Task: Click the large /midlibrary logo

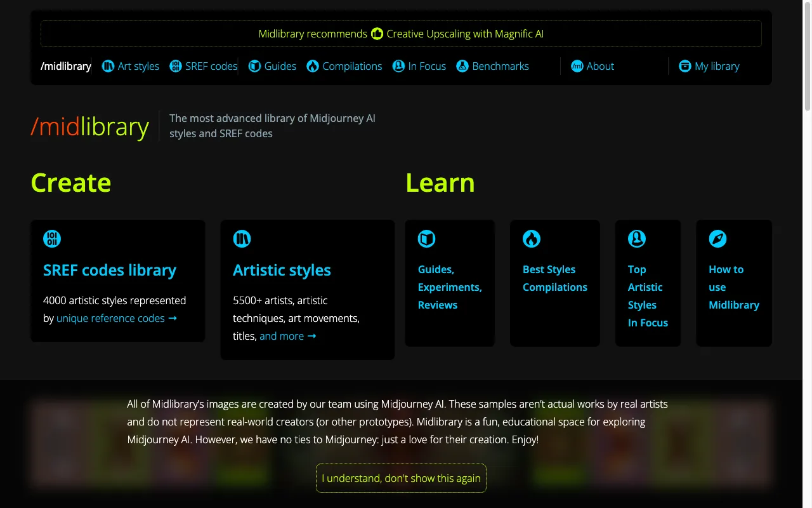Action: pos(89,126)
